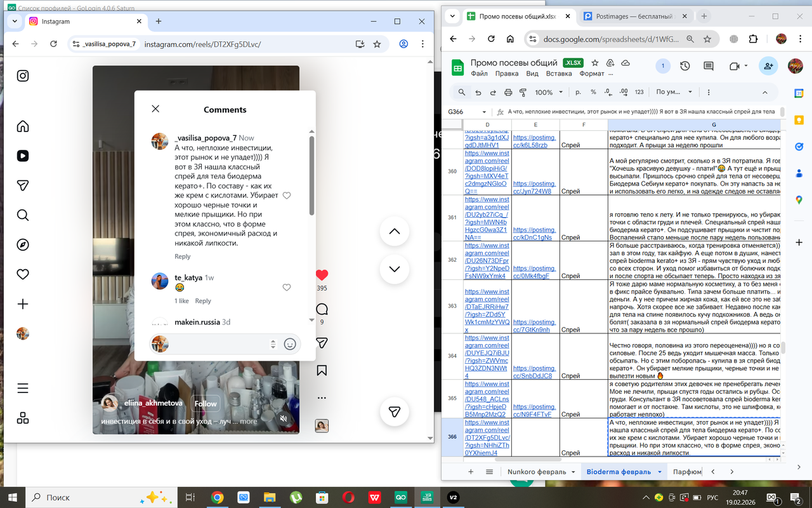Click the Undo arrow in the Sheets toolbar
The height and width of the screenshot is (508, 812).
(x=478, y=92)
